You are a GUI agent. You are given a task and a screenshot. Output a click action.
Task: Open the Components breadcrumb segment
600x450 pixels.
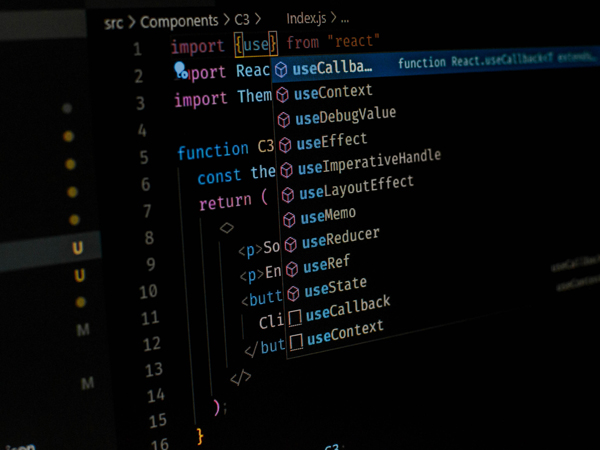179,22
